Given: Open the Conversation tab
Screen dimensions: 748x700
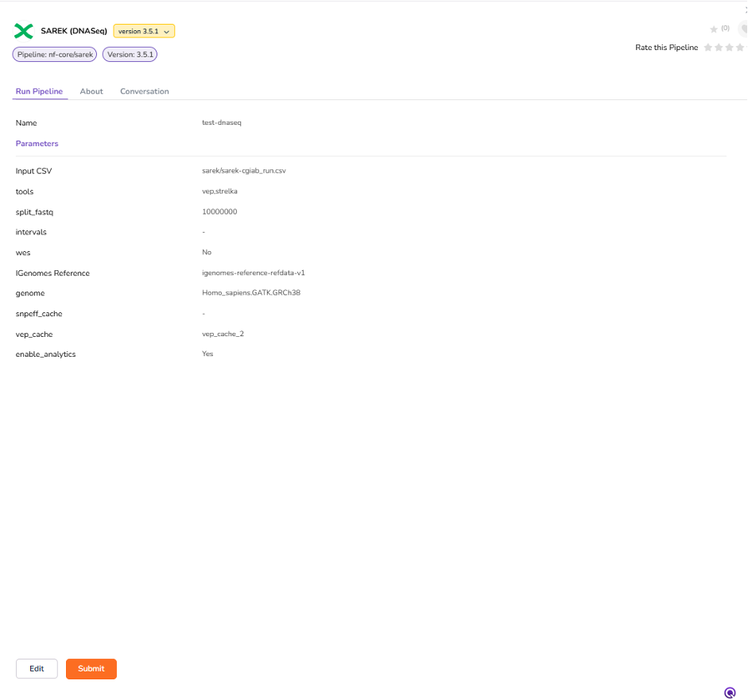Looking at the screenshot, I should (144, 91).
